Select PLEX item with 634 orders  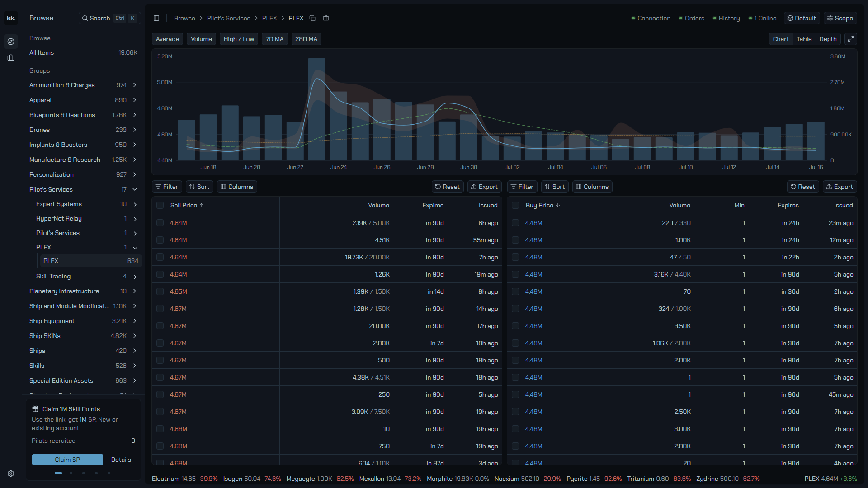[x=91, y=261]
